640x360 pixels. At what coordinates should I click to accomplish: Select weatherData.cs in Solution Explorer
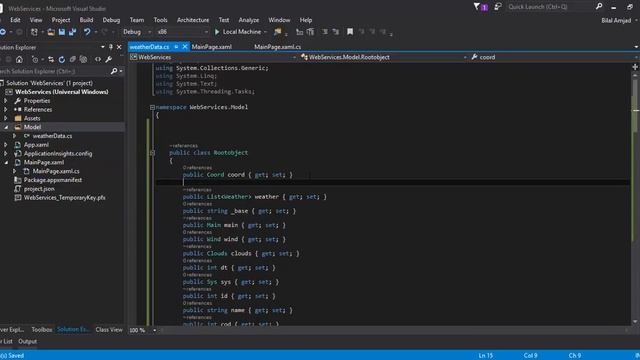52,136
